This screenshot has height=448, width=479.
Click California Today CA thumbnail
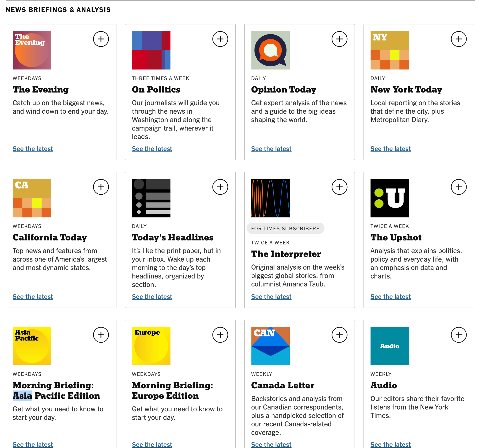click(32, 198)
